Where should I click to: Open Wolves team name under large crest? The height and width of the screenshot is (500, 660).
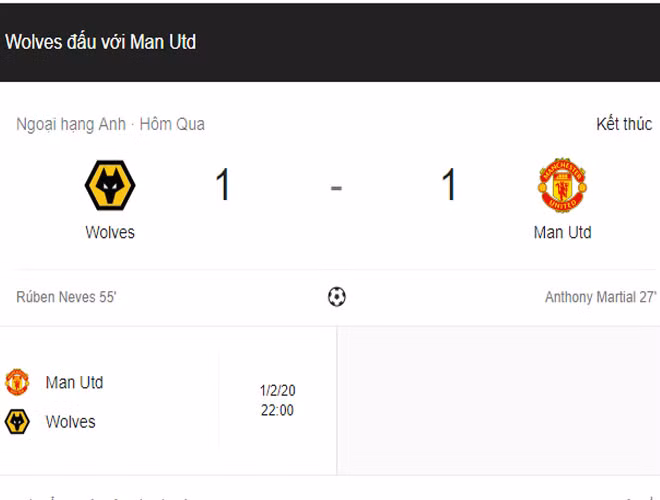[110, 232]
